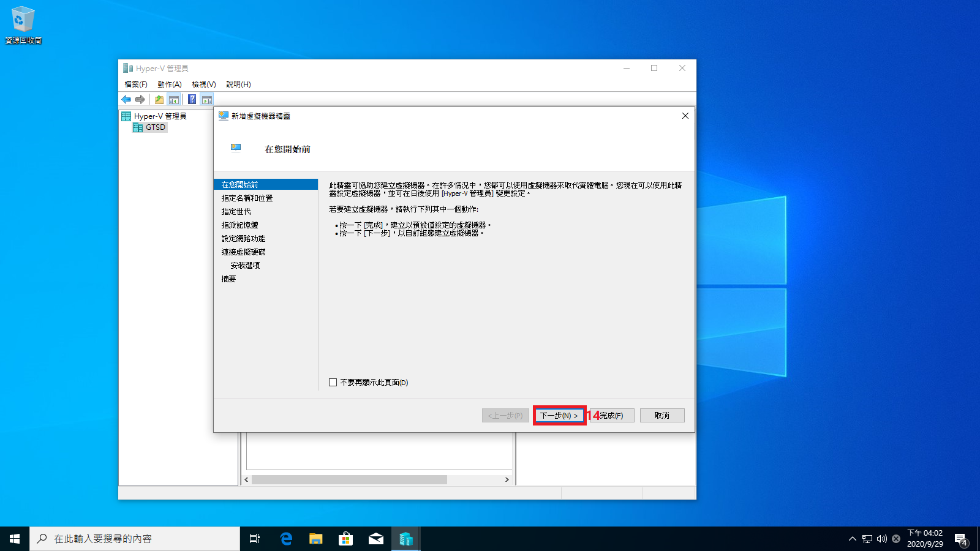Click the Windows taskbar search box
This screenshot has width=980, height=551.
pos(135,539)
